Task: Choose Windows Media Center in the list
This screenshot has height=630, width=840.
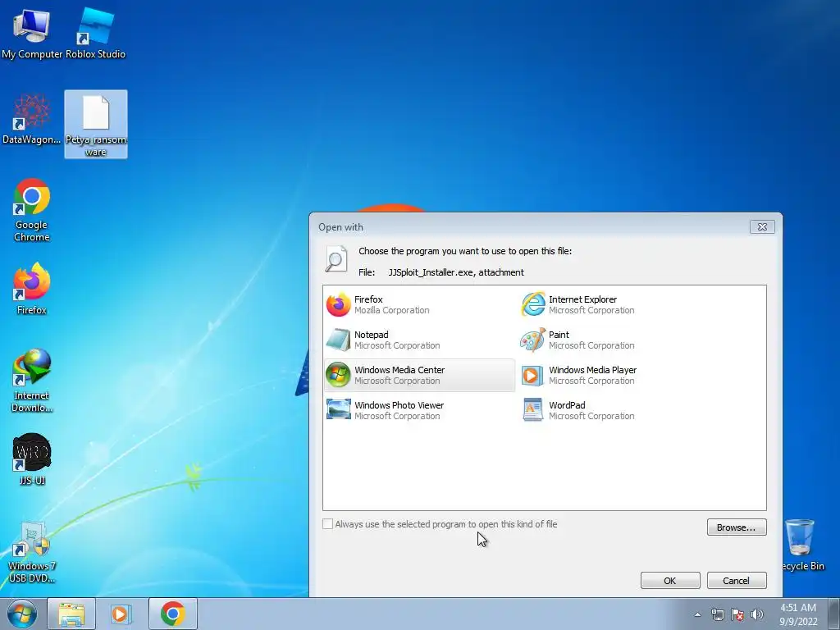Action: click(x=419, y=375)
